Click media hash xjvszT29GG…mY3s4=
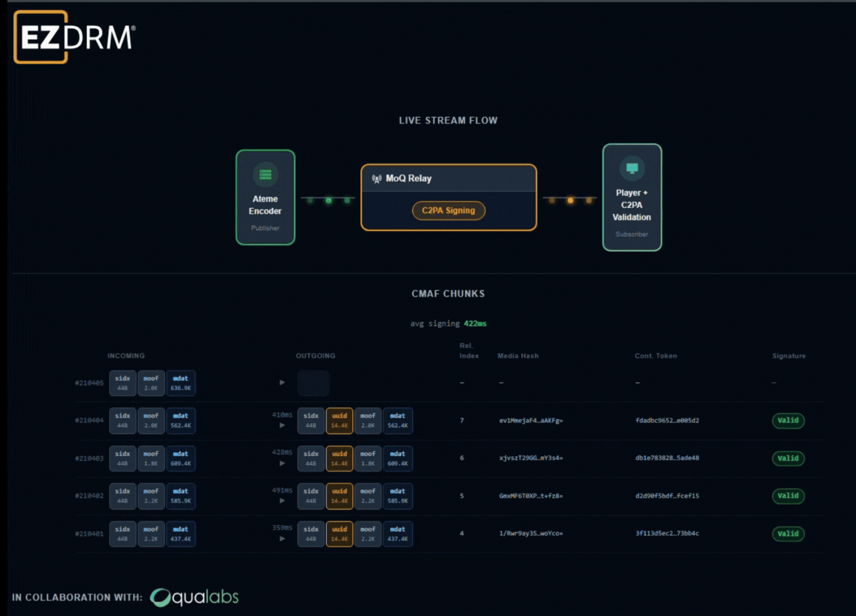The width and height of the screenshot is (856, 616). (x=531, y=458)
